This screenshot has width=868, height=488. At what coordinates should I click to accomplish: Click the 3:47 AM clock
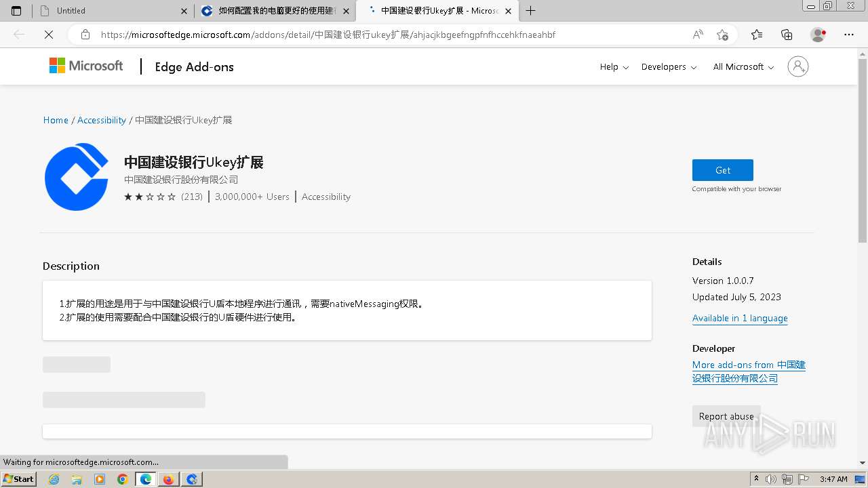click(833, 479)
